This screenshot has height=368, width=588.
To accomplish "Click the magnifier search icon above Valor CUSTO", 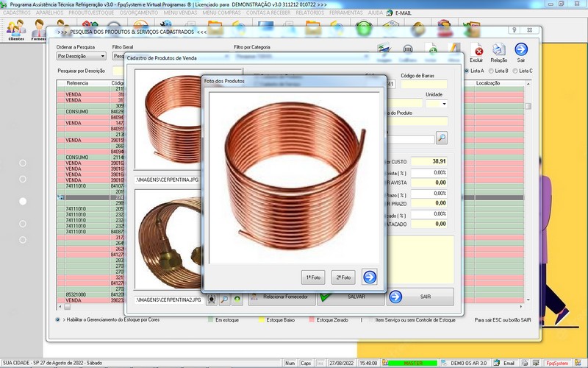I will [x=442, y=138].
